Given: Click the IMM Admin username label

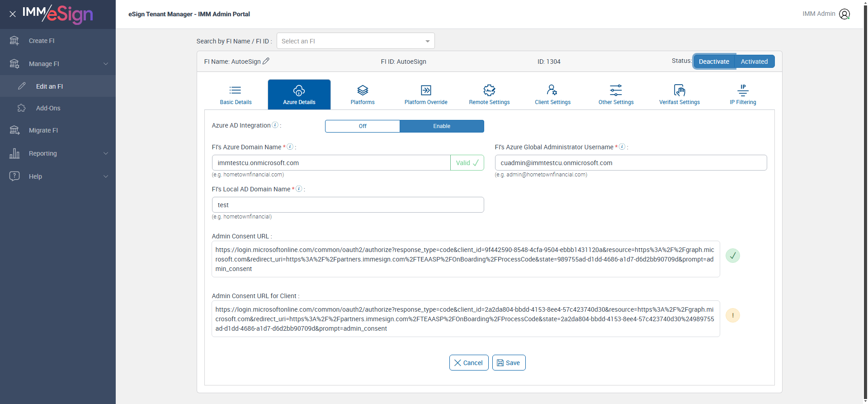Looking at the screenshot, I should click(x=819, y=14).
